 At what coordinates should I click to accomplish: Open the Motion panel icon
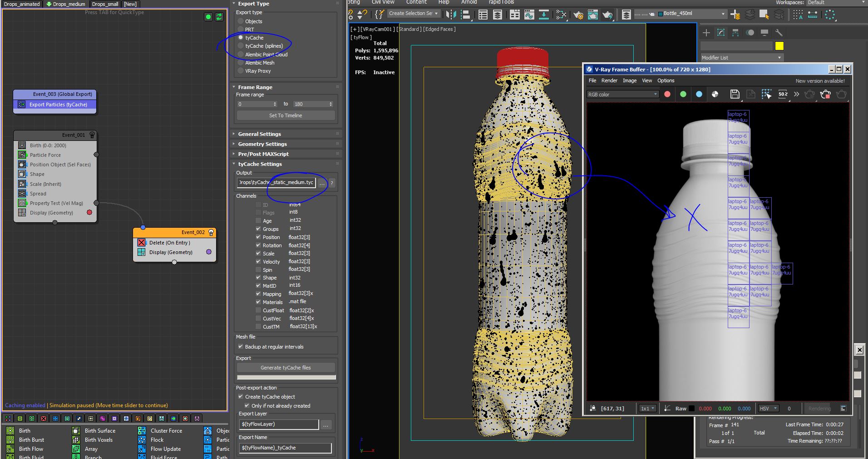point(750,33)
